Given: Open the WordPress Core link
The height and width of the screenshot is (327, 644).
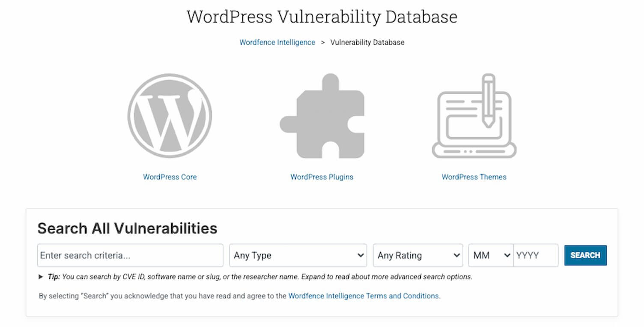Looking at the screenshot, I should pos(170,177).
